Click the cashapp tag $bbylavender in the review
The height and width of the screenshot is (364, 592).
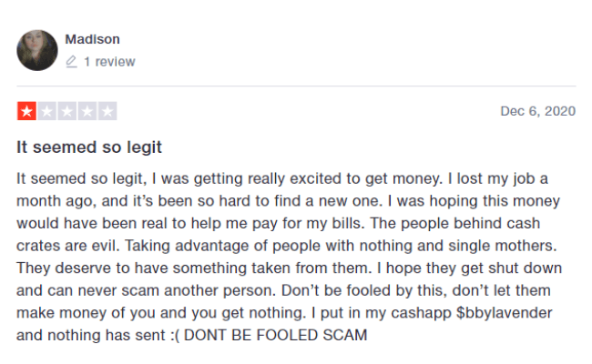point(504,313)
